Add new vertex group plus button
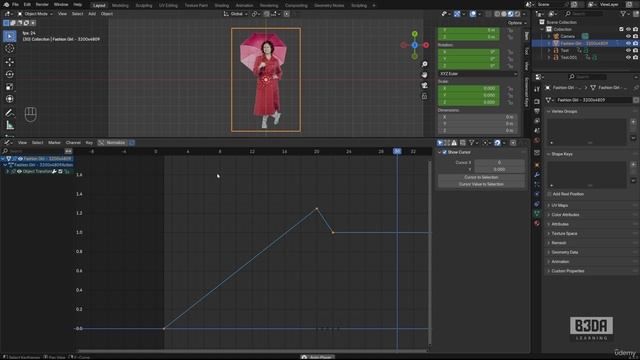The image size is (640, 360). coord(633,122)
